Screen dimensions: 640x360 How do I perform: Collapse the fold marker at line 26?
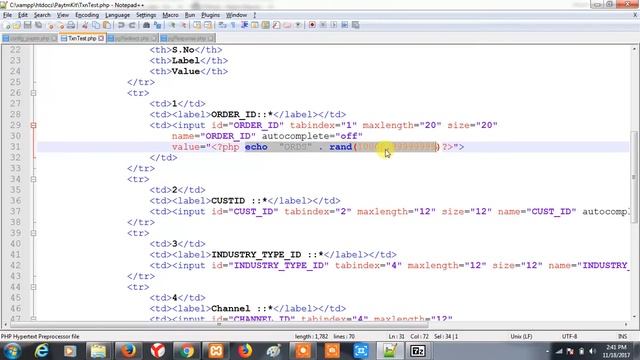33,93
